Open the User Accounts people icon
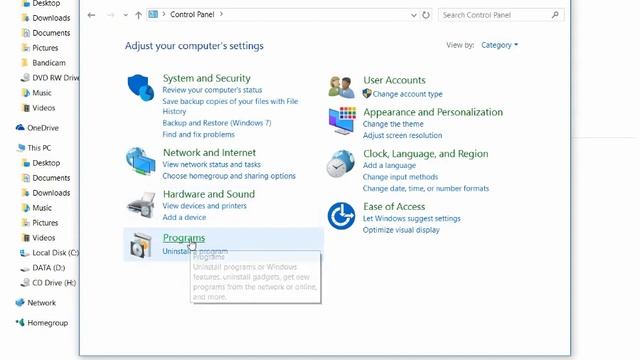640x360 pixels. pos(341,87)
